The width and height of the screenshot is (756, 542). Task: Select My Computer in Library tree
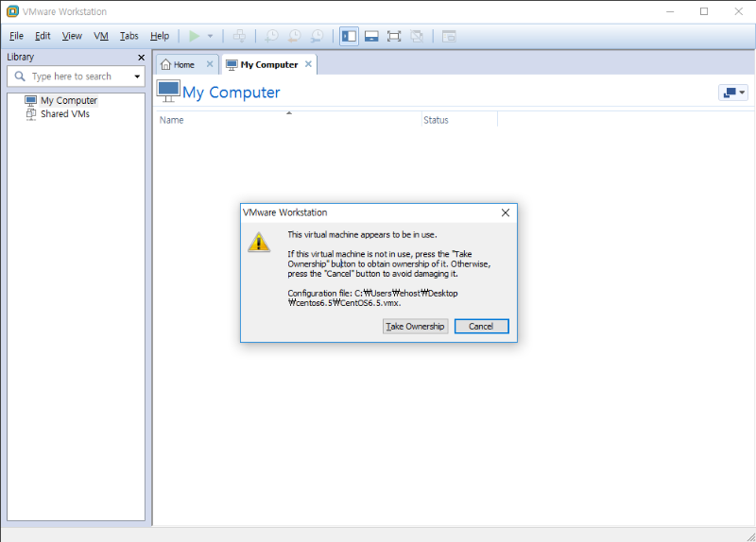pos(69,101)
